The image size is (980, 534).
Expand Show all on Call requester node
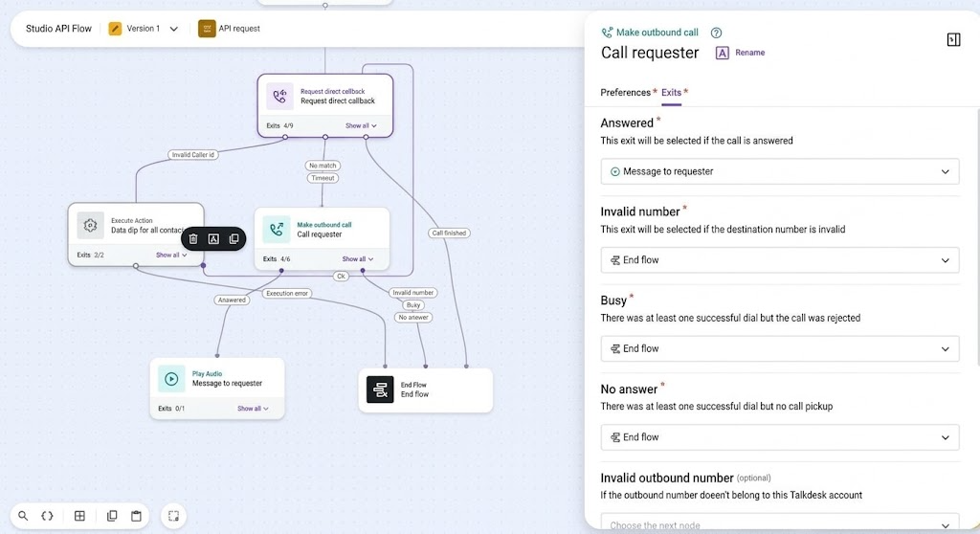[x=358, y=259]
